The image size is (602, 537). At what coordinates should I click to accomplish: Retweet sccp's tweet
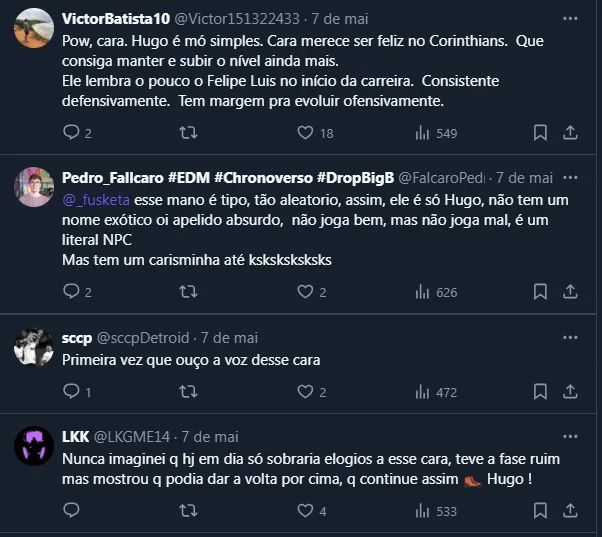(187, 392)
